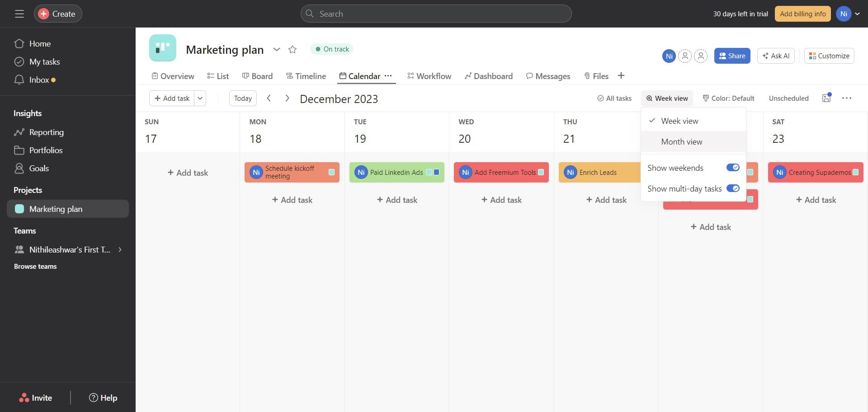The image size is (868, 412).
Task: Click the search bar at the top
Action: tap(435, 14)
